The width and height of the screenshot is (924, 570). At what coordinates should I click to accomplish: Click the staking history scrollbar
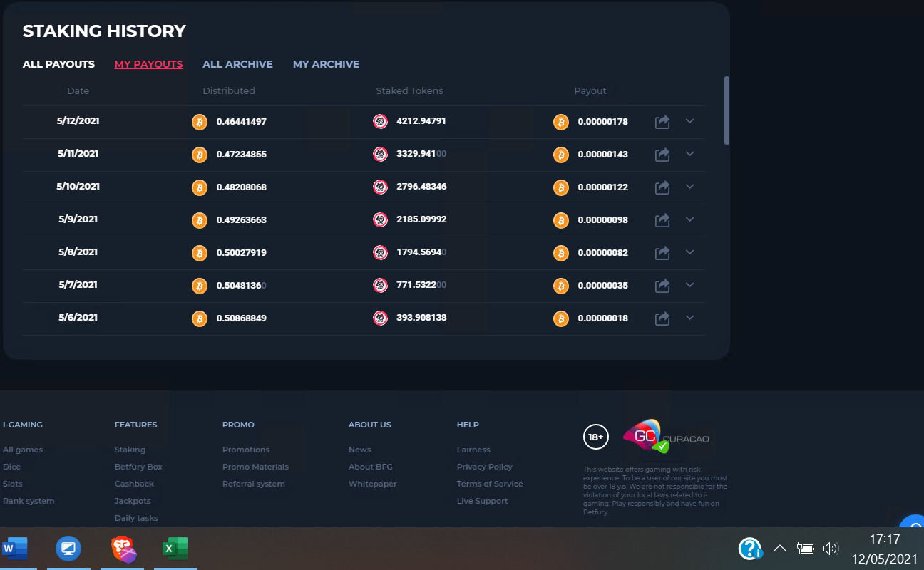(x=727, y=110)
